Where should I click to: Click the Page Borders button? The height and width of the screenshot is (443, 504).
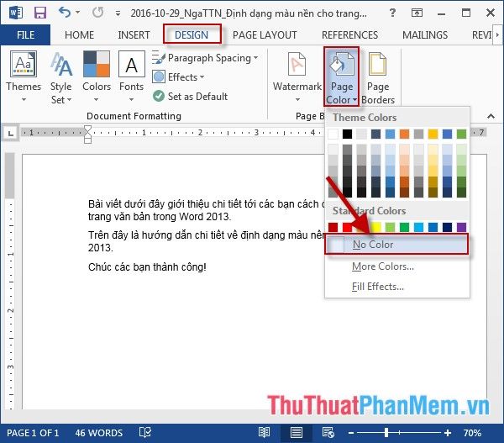(378, 78)
